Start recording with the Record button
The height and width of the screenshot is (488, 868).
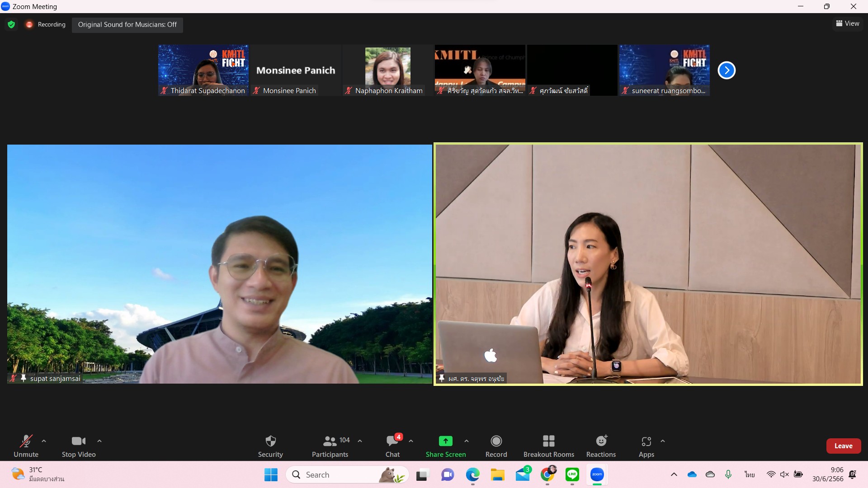point(496,446)
